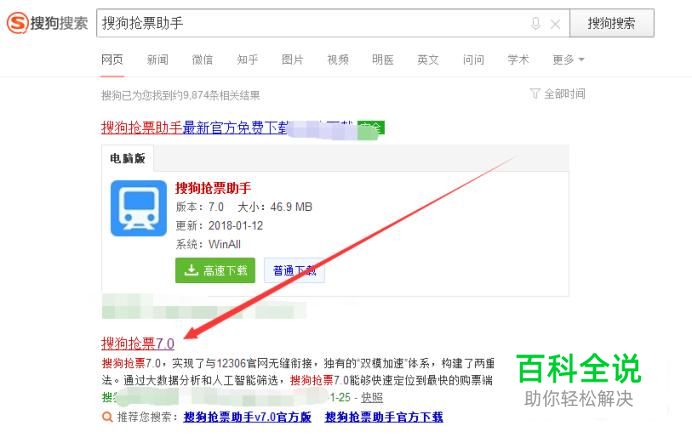The image size is (692, 443).
Task: Open the 微信 search tab
Action: [x=203, y=60]
